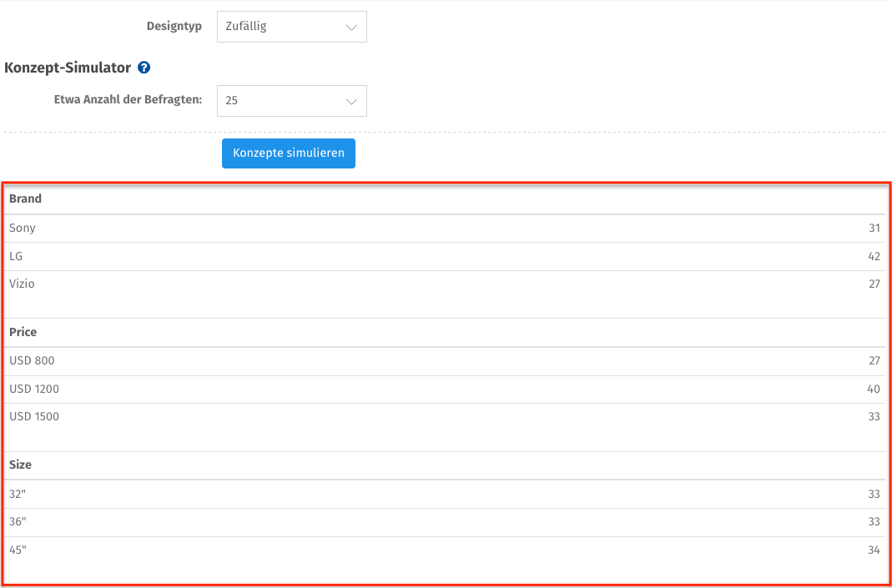892x588 pixels.
Task: Click the Konzepte simulieren button
Action: (x=288, y=153)
